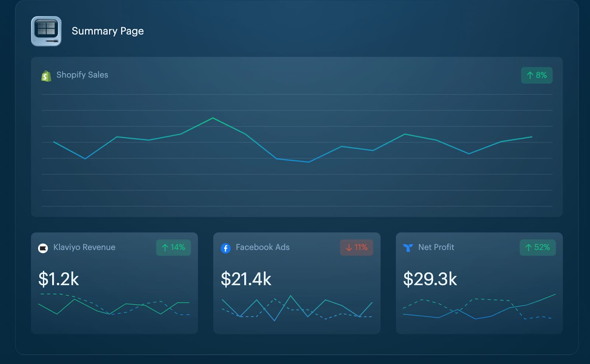The image size is (590, 364).
Task: Toggle the 11% decline badge on Facebook Ads
Action: pyautogui.click(x=357, y=247)
